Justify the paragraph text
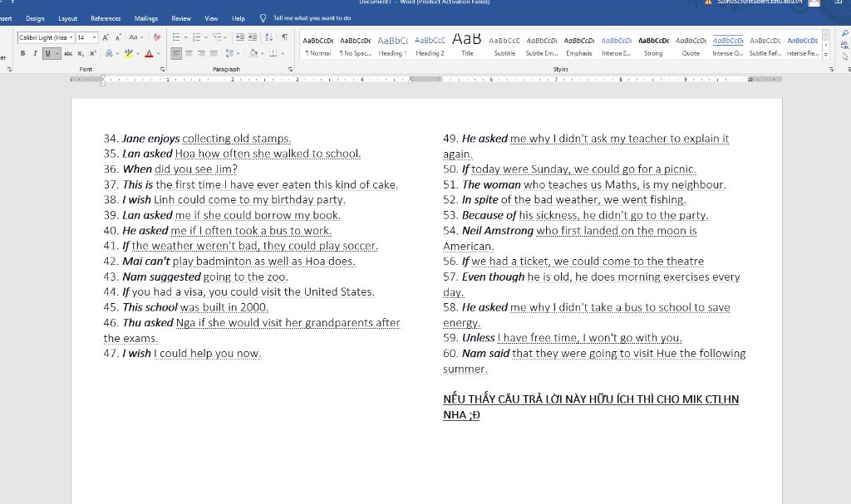 (x=214, y=53)
